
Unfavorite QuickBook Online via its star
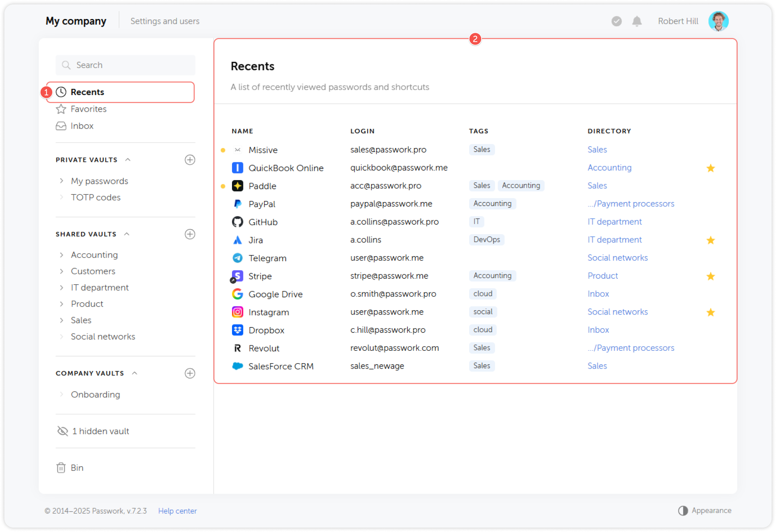pyautogui.click(x=710, y=168)
